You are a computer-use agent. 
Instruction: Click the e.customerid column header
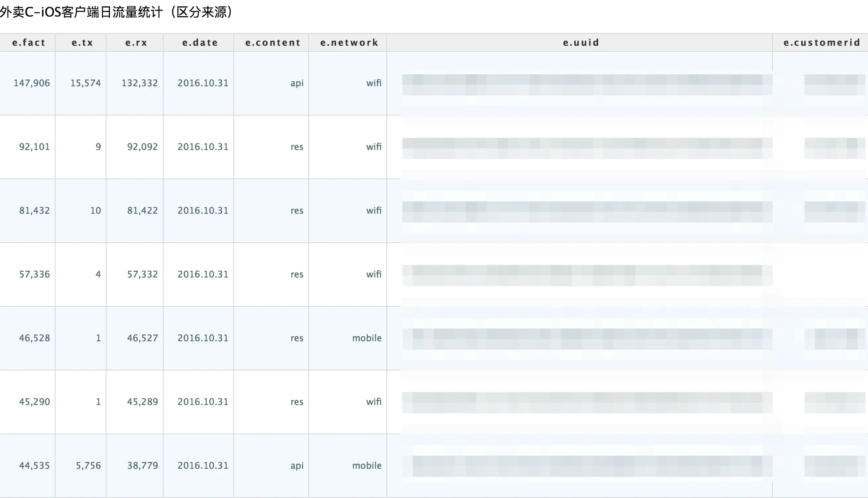[821, 43]
